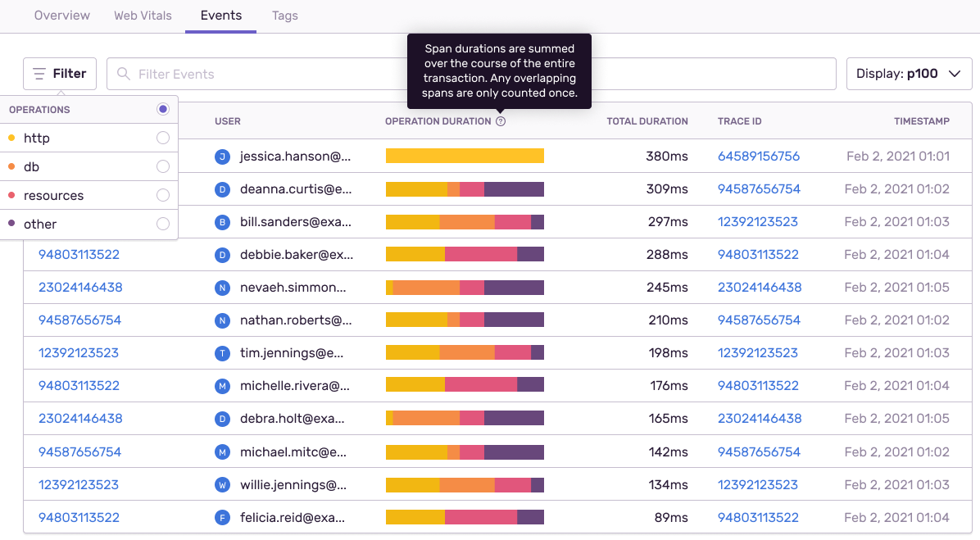Click jessica.hanson's yellow operation duration bar
Viewport: 980px width, 540px height.
465,156
